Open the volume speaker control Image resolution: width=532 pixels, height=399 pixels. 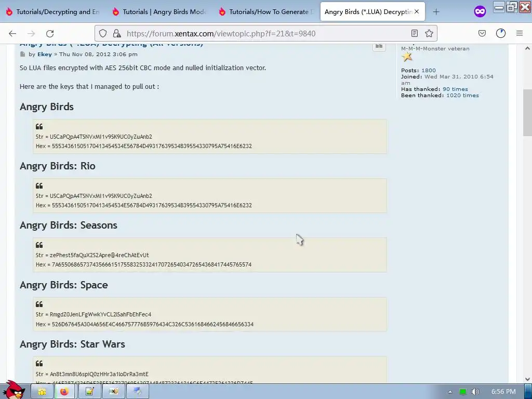(475, 392)
